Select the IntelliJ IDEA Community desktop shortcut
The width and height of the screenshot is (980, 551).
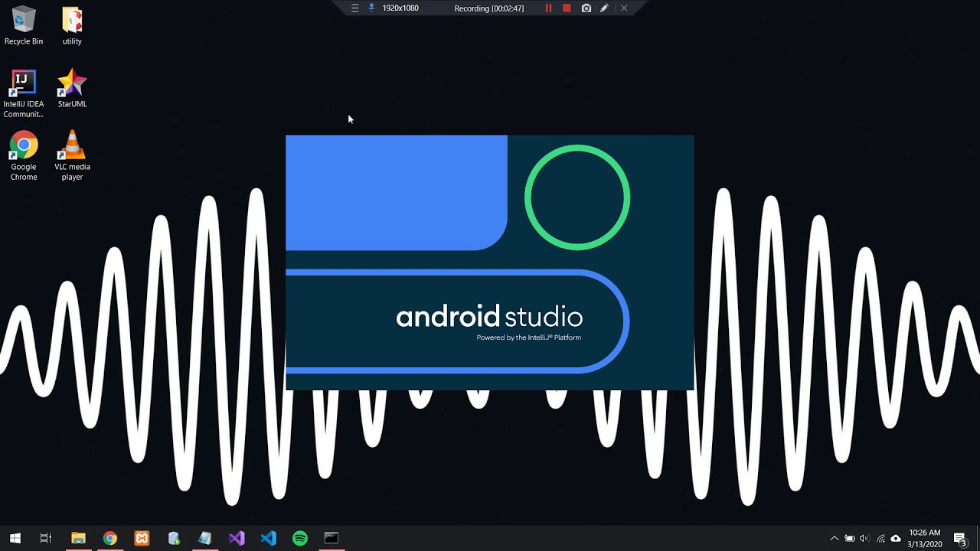point(24,93)
